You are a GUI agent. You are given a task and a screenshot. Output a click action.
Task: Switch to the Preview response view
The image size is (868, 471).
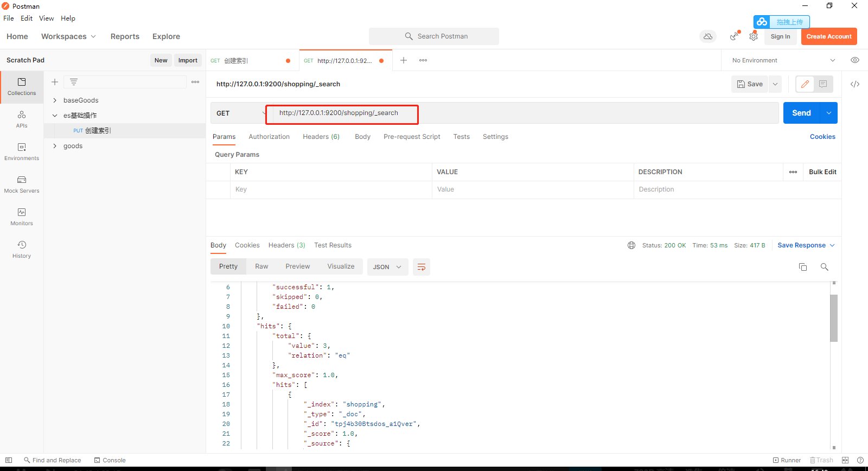coord(298,266)
